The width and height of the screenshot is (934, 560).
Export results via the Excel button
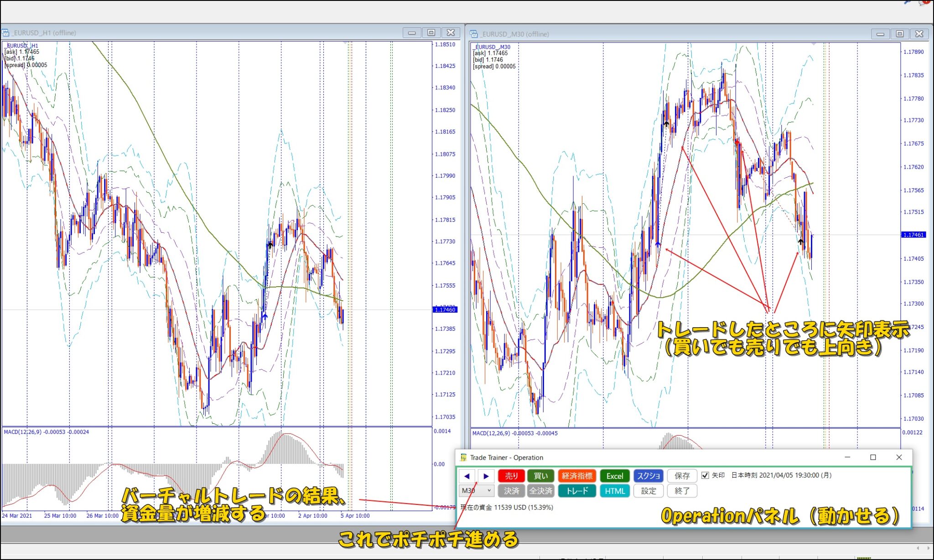point(615,475)
